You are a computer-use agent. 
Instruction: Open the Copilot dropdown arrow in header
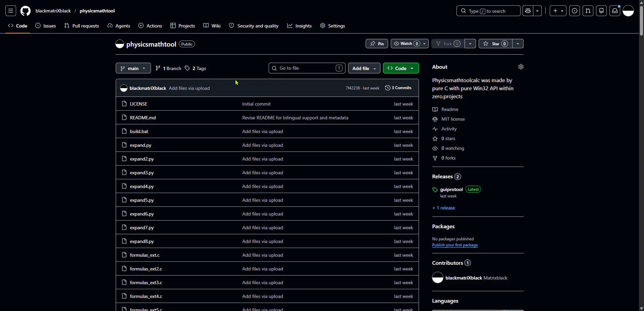coord(537,11)
